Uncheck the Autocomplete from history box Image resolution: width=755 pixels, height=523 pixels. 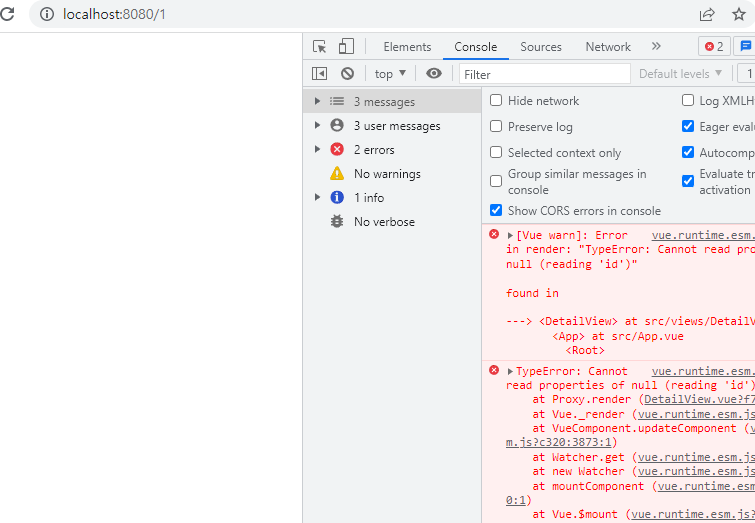click(x=688, y=152)
